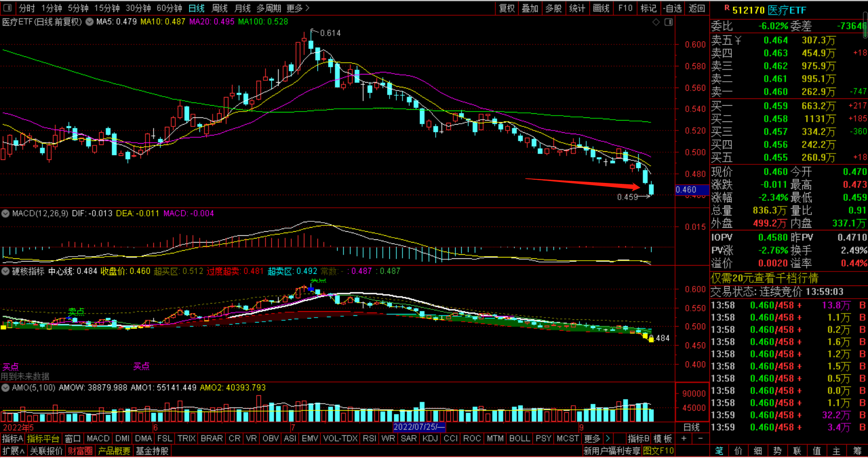Open the 基金持股 tab
This screenshot has height=458, width=868.
point(152,451)
